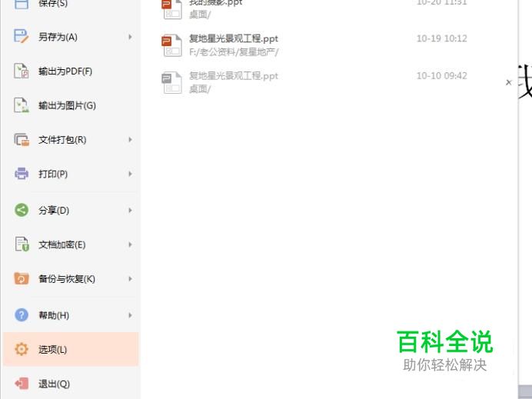532x399 pixels.
Task: Select 退出(Q) to quit
Action: 71,384
